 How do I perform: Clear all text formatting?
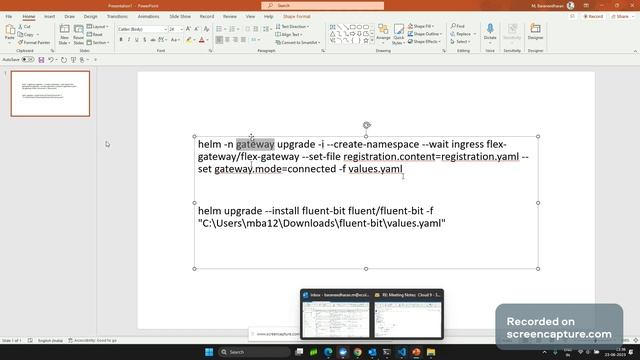206,29
